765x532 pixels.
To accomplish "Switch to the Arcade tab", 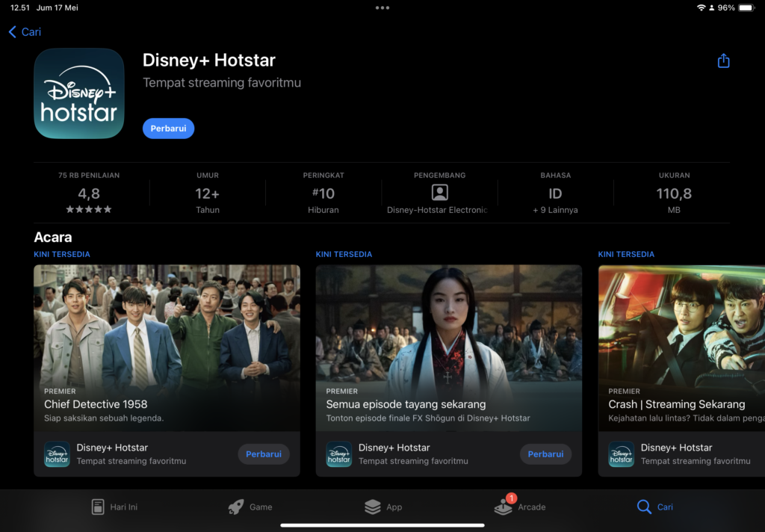I will click(x=520, y=506).
